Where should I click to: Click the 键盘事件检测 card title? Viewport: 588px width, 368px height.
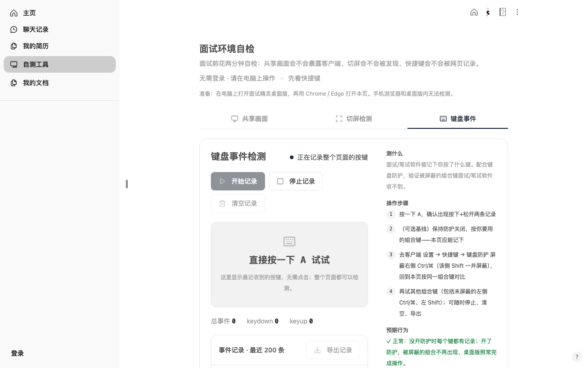238,156
